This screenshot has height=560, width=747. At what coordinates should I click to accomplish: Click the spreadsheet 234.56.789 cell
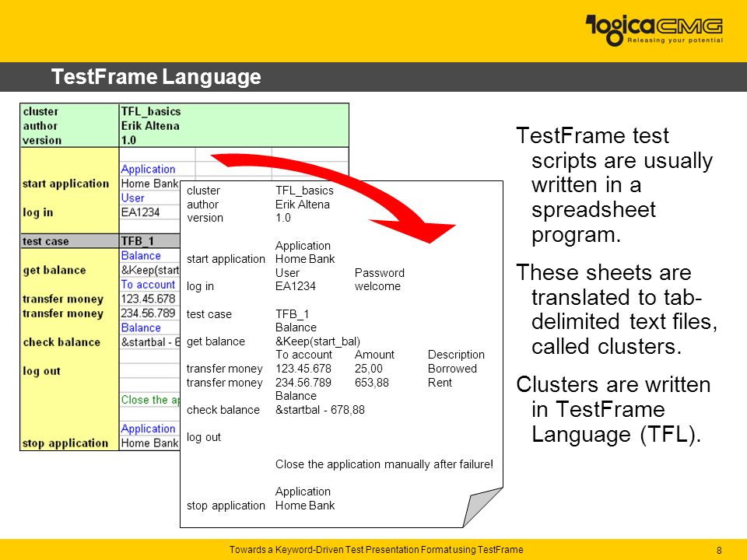148,313
